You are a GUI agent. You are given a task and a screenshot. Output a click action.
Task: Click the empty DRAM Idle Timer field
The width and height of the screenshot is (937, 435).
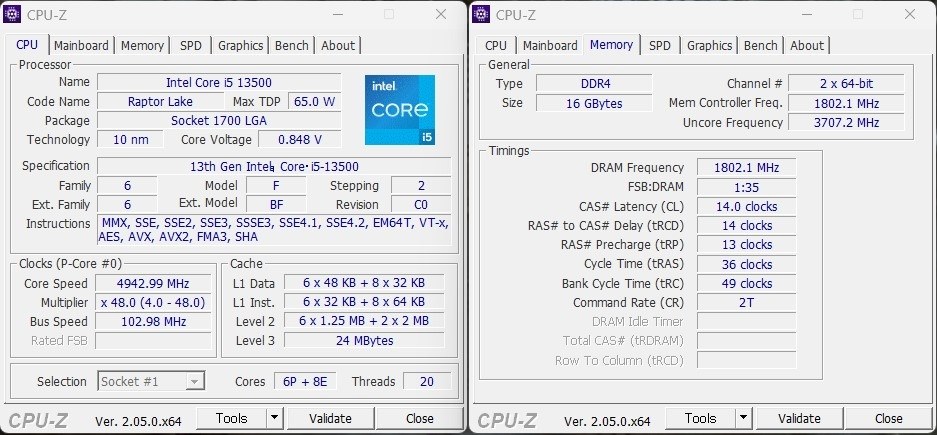pos(746,321)
